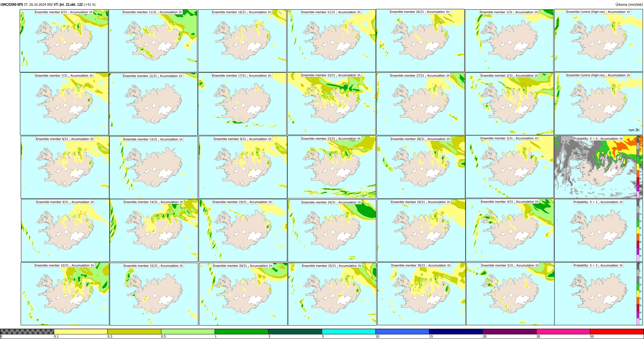
Task: Select the dark green 3–5 legend swatch
Action: [x=295, y=332]
